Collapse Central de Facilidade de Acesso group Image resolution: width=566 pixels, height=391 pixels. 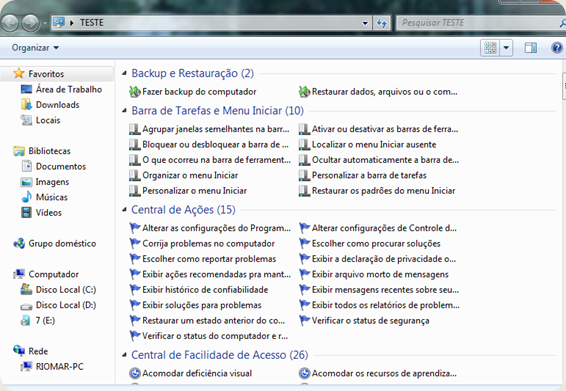click(124, 355)
